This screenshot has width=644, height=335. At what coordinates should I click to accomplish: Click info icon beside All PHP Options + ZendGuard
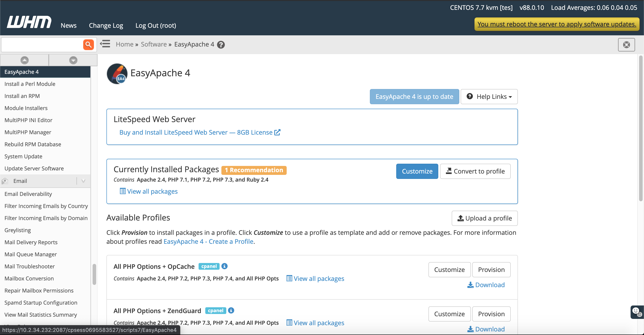(x=231, y=310)
